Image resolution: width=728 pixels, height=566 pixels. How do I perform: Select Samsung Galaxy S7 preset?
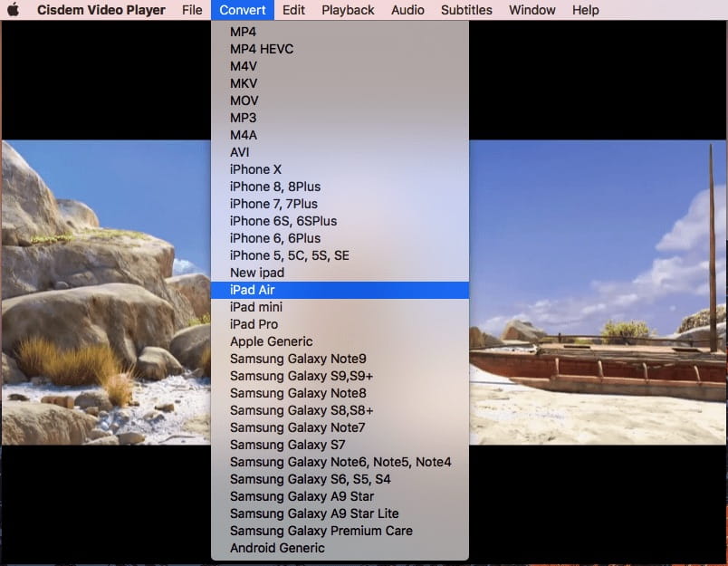pos(340,445)
